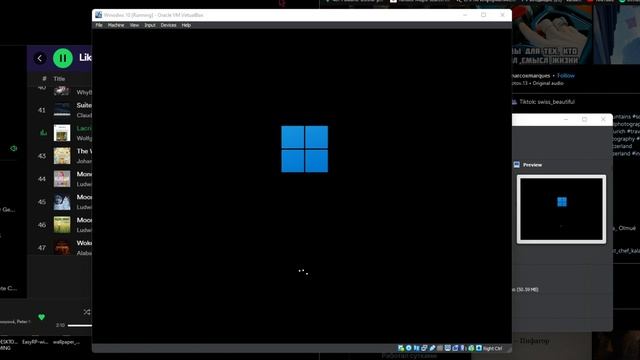
Task: Open the Devices menu in VirtualBox
Action: [x=168, y=25]
